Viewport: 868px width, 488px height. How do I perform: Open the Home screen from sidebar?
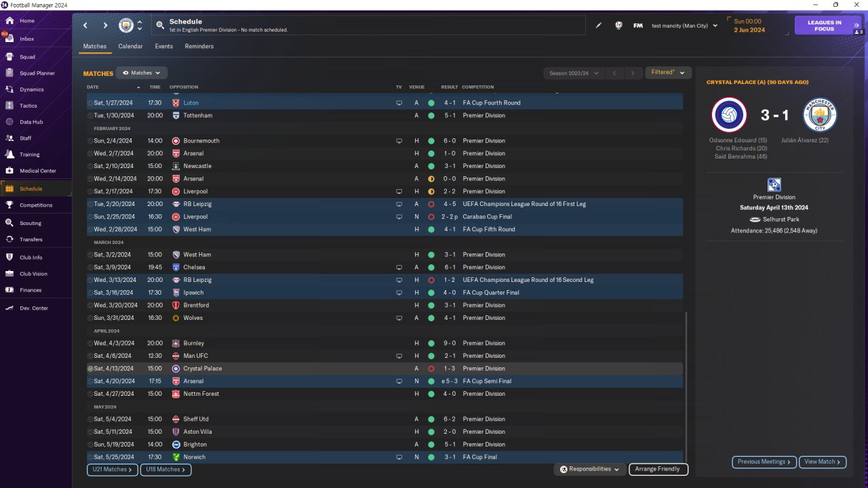click(x=27, y=21)
